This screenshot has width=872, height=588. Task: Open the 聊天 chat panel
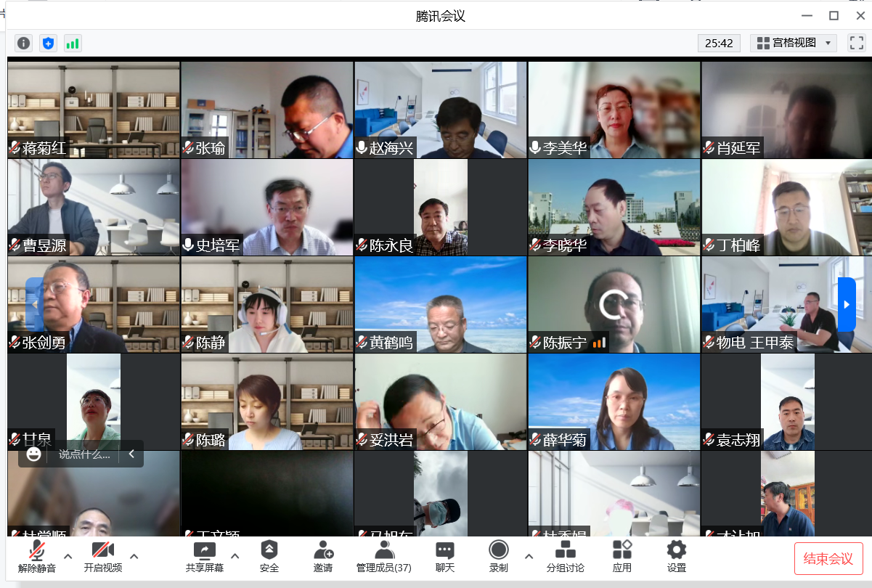(445, 557)
